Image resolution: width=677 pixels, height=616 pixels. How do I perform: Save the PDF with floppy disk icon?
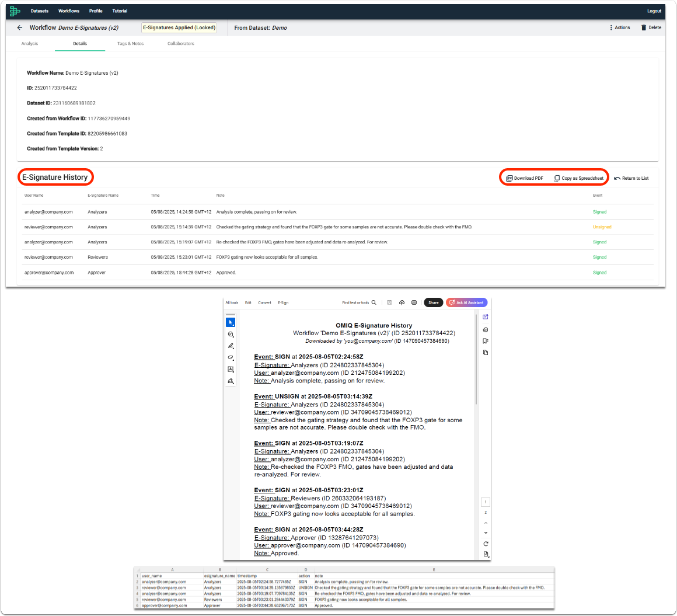point(389,303)
